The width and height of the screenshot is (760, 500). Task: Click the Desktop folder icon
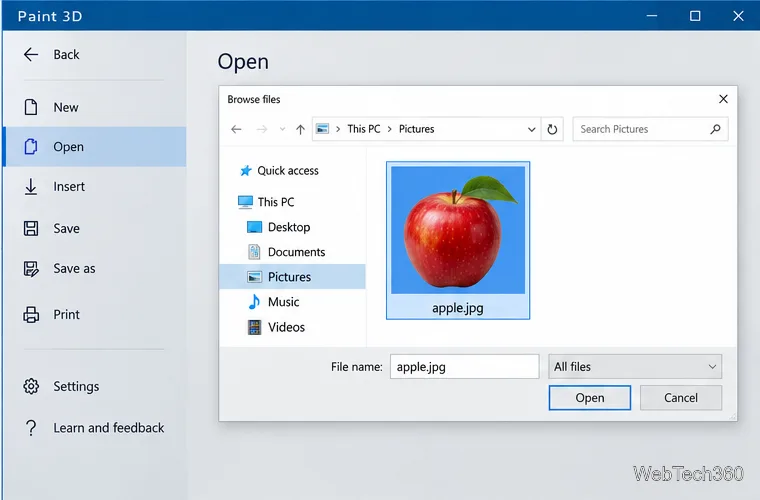254,227
